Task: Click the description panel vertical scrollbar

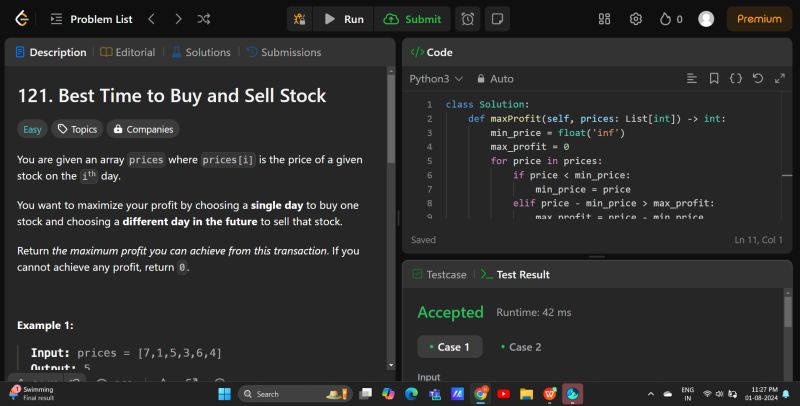Action: click(391, 120)
